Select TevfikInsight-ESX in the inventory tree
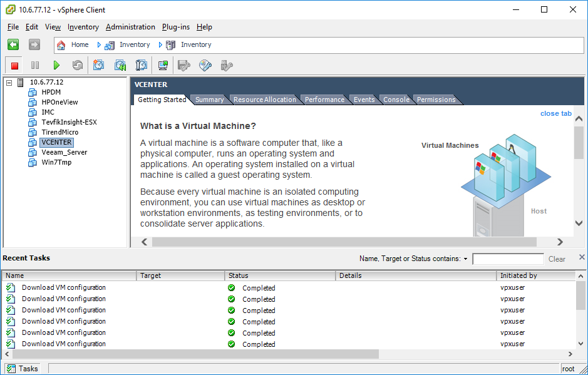 click(69, 122)
